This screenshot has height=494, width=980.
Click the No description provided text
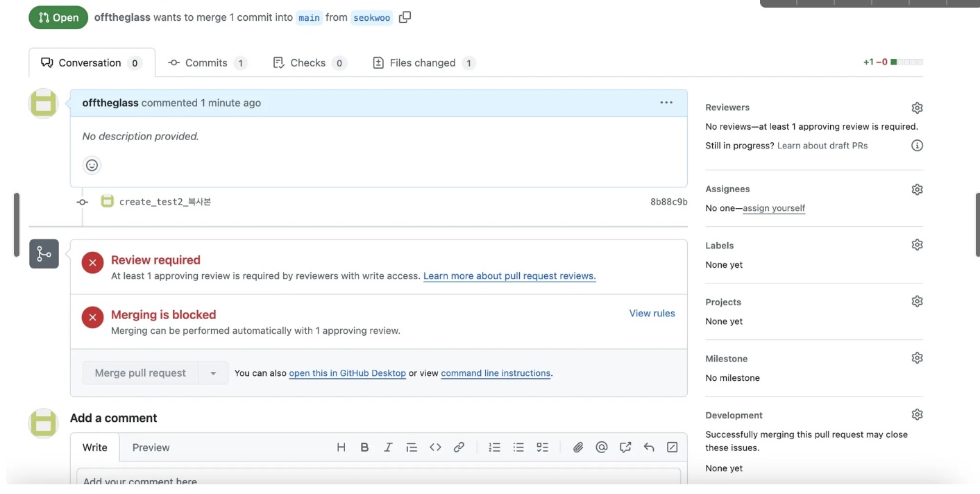[x=141, y=137]
